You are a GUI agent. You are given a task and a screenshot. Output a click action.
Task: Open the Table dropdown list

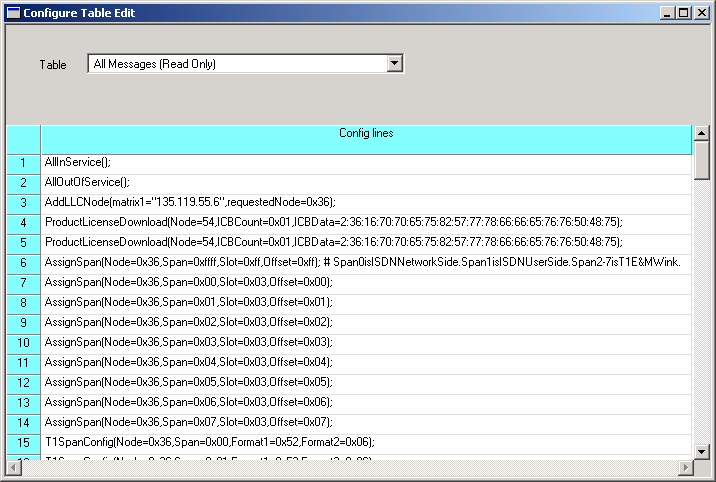[x=394, y=64]
